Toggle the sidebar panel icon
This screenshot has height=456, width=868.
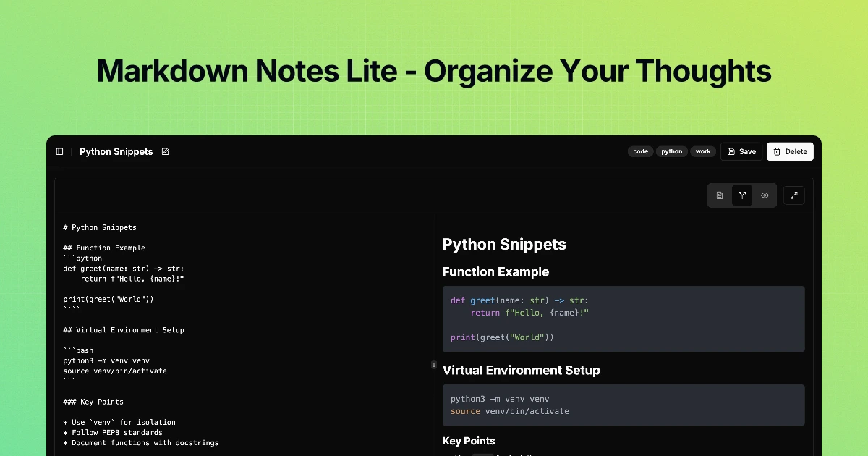59,151
